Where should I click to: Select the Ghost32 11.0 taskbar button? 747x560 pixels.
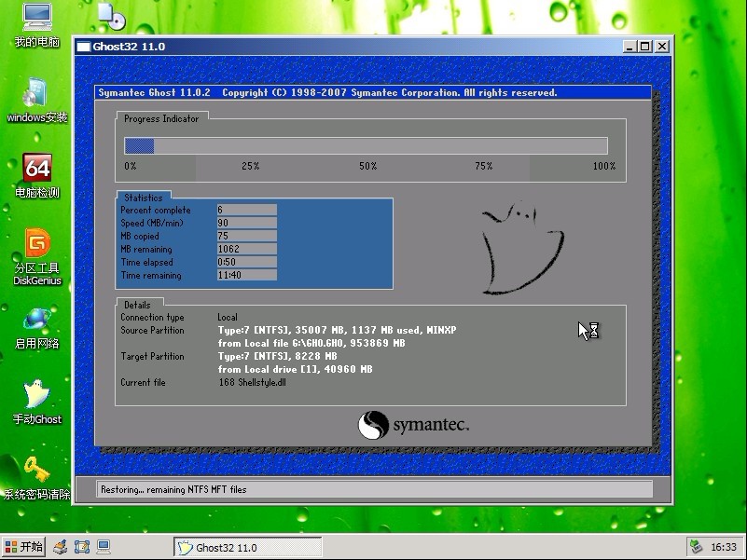click(x=247, y=547)
